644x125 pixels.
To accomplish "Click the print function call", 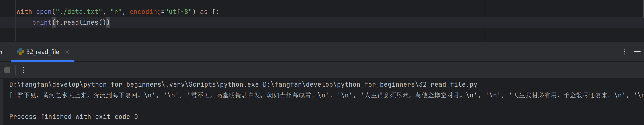I will pyautogui.click(x=41, y=22).
